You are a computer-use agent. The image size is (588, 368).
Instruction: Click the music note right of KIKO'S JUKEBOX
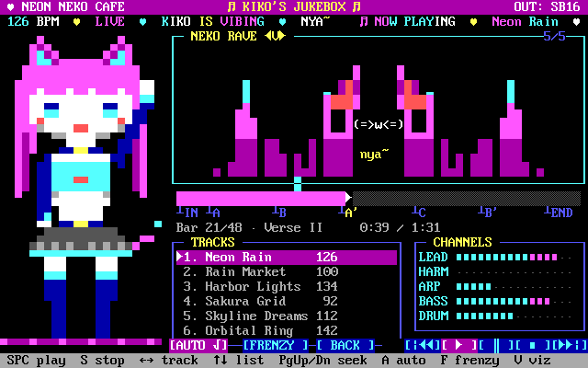click(356, 6)
